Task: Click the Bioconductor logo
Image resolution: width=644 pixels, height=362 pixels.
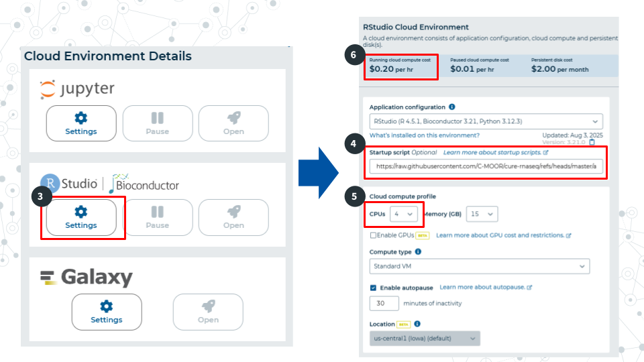Action: pos(144,184)
